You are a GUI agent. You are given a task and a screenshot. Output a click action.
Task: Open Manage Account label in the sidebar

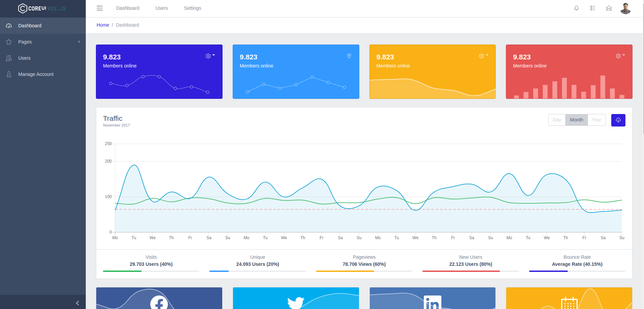pyautogui.click(x=36, y=74)
